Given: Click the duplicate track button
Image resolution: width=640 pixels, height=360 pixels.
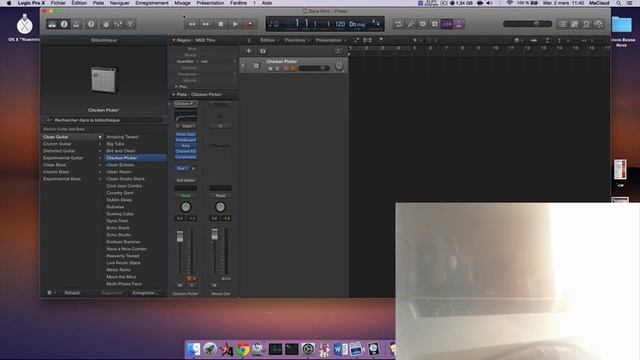Looking at the screenshot, I should point(262,51).
